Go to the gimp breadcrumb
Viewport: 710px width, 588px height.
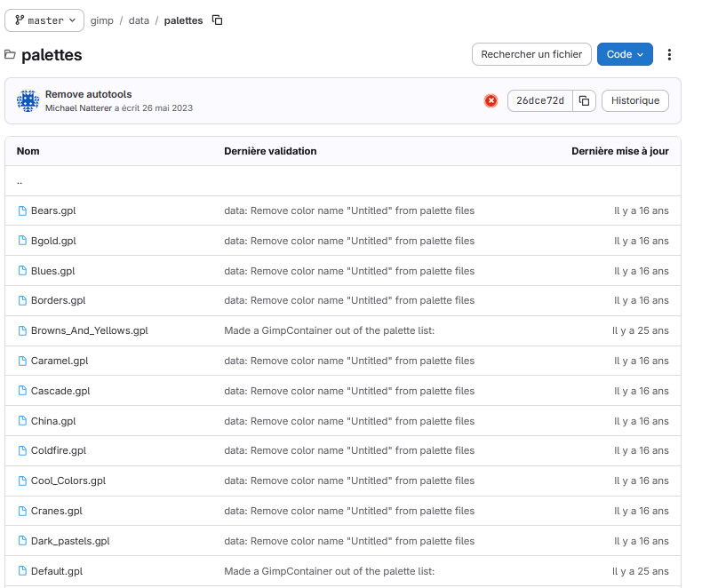pyautogui.click(x=102, y=20)
